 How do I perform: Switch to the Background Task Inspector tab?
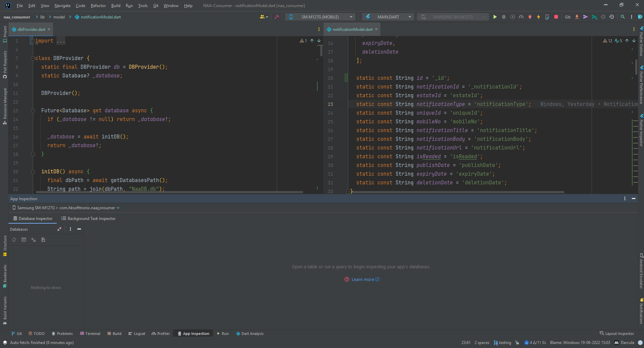pos(88,219)
